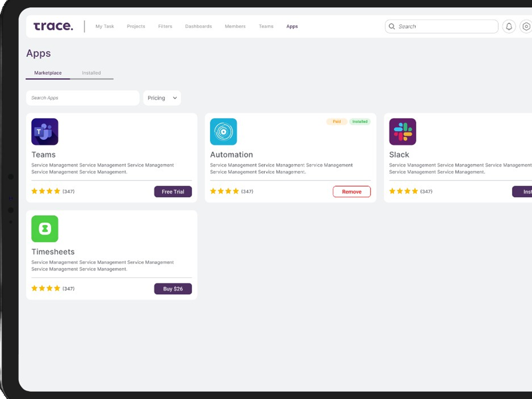
Task: Go to My Task in the navigation
Action: [104, 26]
